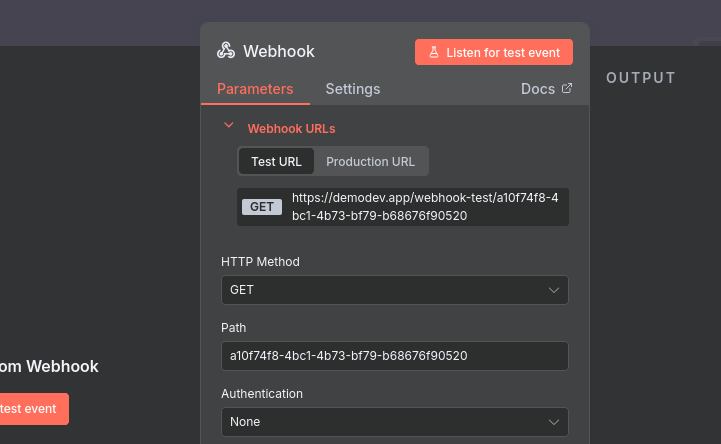Click into the Path input field
The image size is (721, 444).
pyautogui.click(x=395, y=356)
